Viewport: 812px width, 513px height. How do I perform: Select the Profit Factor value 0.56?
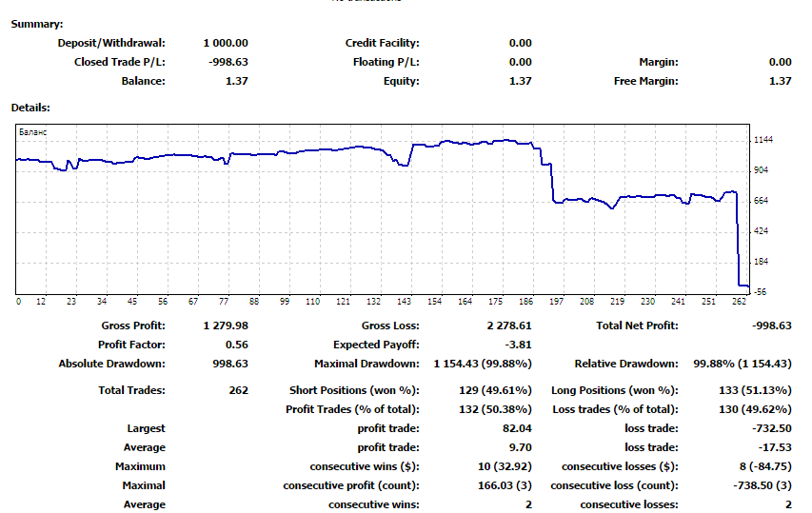235,345
